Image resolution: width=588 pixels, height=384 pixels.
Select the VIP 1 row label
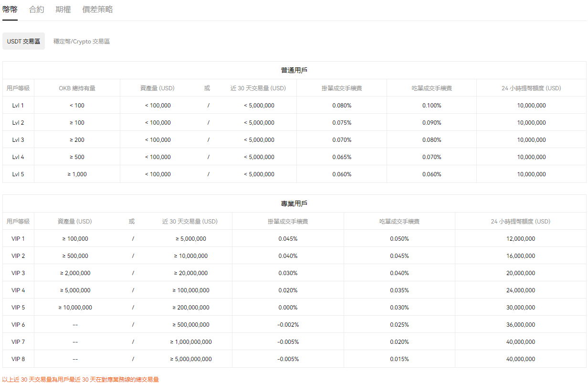click(18, 239)
